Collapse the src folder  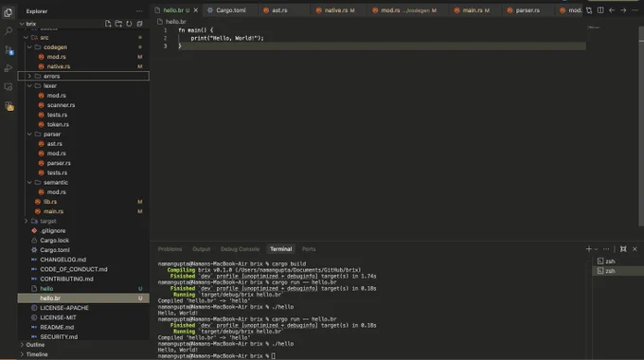(27, 37)
